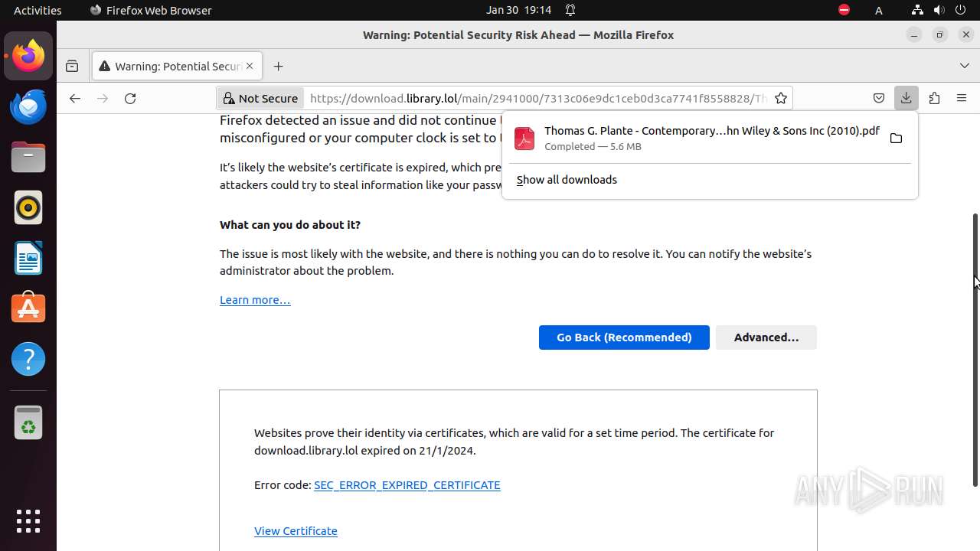Close the Warning: Potential Security tab
980x551 pixels.
[x=250, y=67]
